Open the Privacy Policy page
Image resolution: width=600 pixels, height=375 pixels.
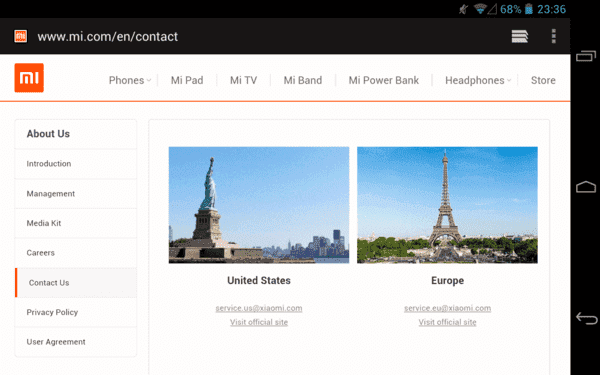pos(76,312)
